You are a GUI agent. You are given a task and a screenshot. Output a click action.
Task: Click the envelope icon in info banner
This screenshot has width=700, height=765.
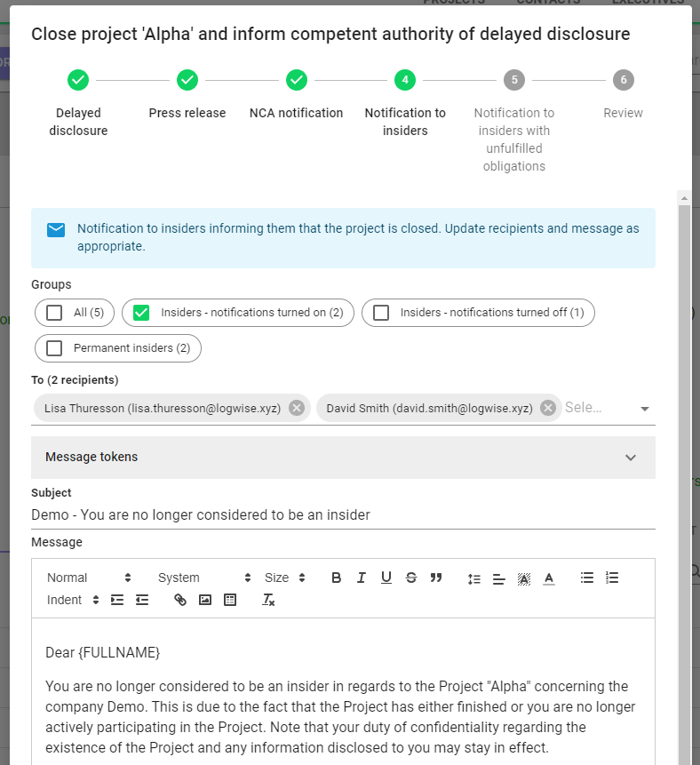click(x=56, y=230)
